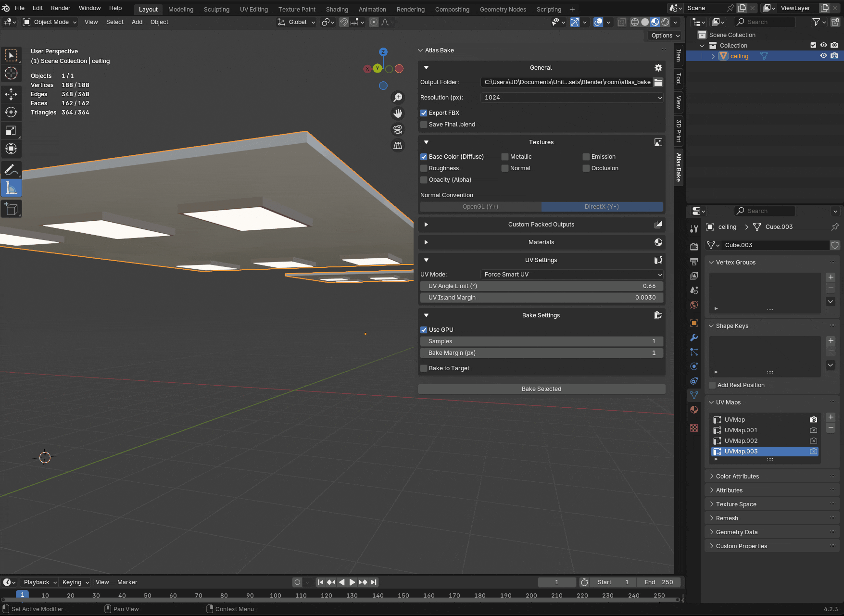Screen dimensions: 844x616
Task: Click the output folder browse icon
Action: coord(658,82)
